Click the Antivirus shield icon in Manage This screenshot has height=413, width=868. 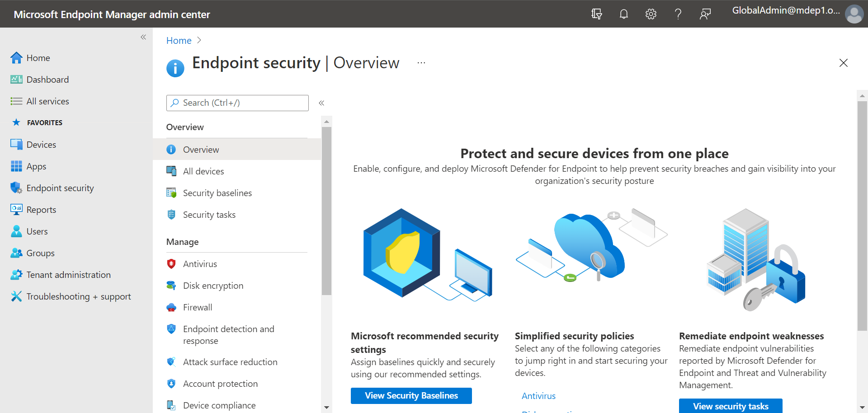(171, 264)
